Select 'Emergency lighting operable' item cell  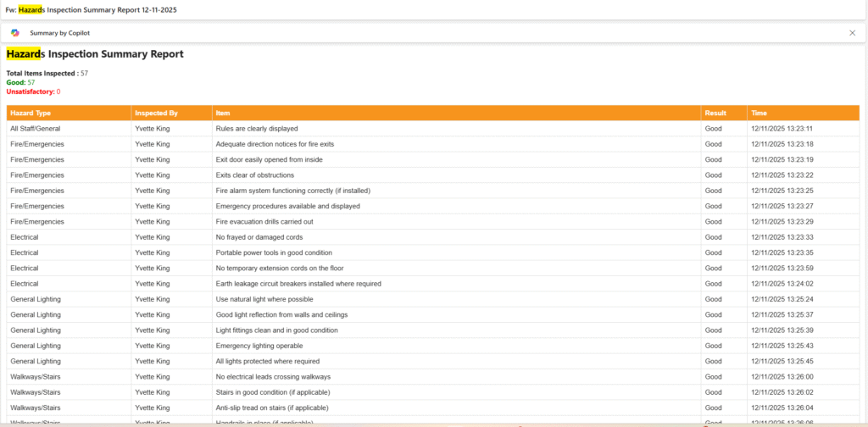pos(259,346)
